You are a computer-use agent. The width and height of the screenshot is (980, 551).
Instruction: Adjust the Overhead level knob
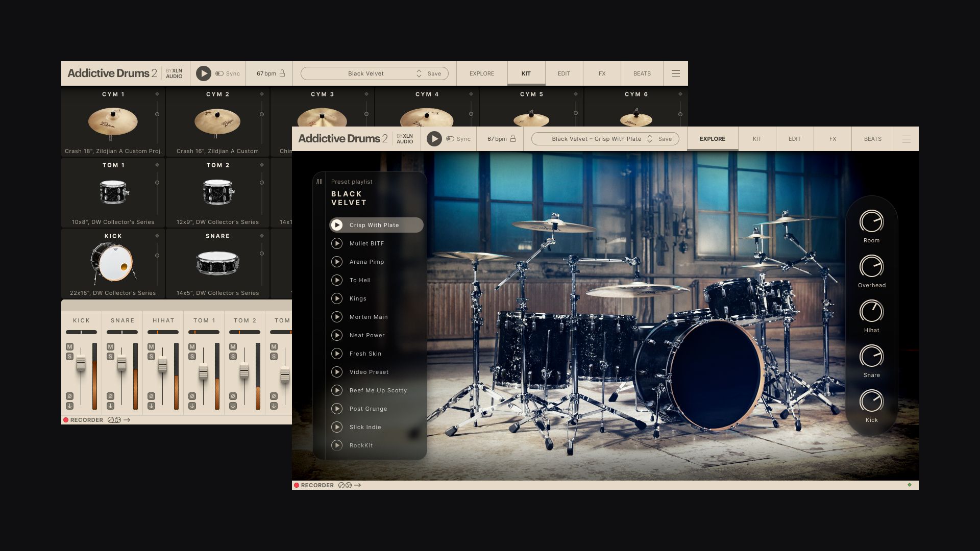tap(872, 266)
